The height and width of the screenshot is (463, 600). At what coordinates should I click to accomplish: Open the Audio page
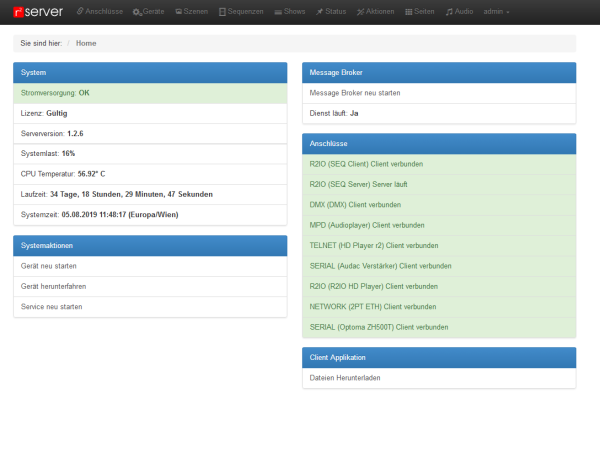click(x=460, y=11)
